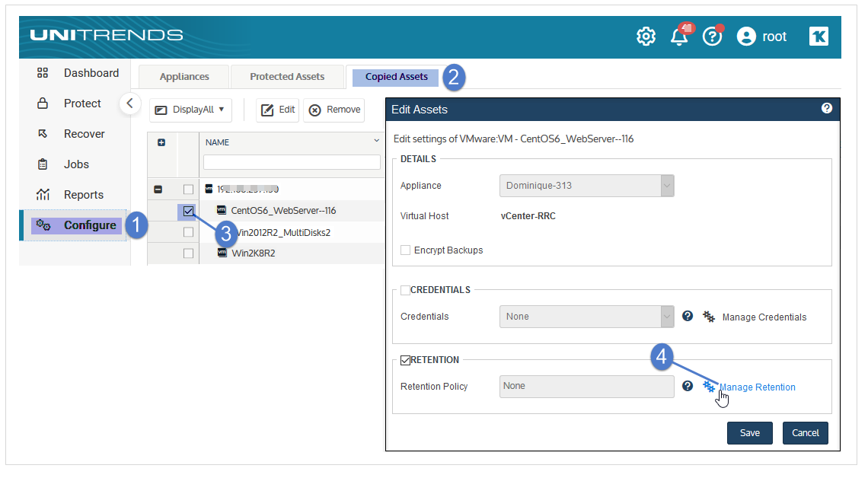This screenshot has height=478, width=868.
Task: Open the DisplayAll dropdown
Action: click(190, 110)
